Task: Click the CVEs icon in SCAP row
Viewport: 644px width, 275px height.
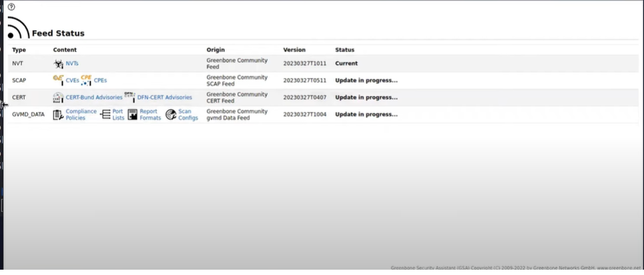Action: pos(59,81)
